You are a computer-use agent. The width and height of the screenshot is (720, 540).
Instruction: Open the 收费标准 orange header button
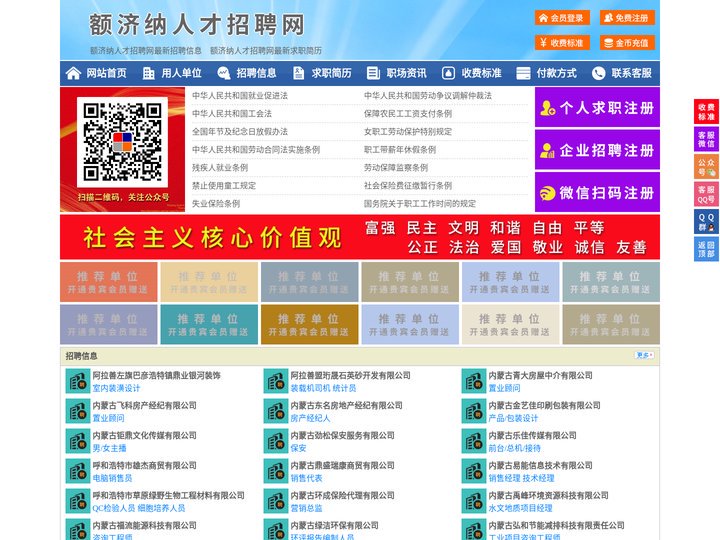pyautogui.click(x=562, y=43)
